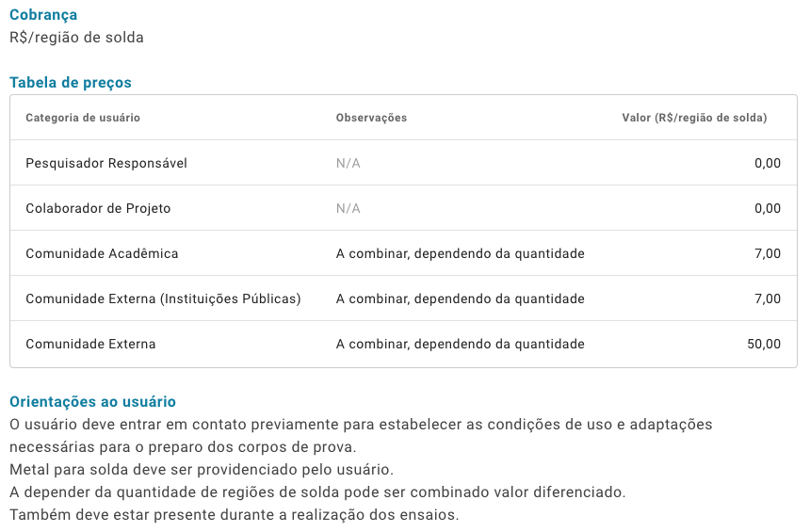810x532 pixels.
Task: Click the N/A note for Colaborador de Projeto
Action: tap(348, 209)
